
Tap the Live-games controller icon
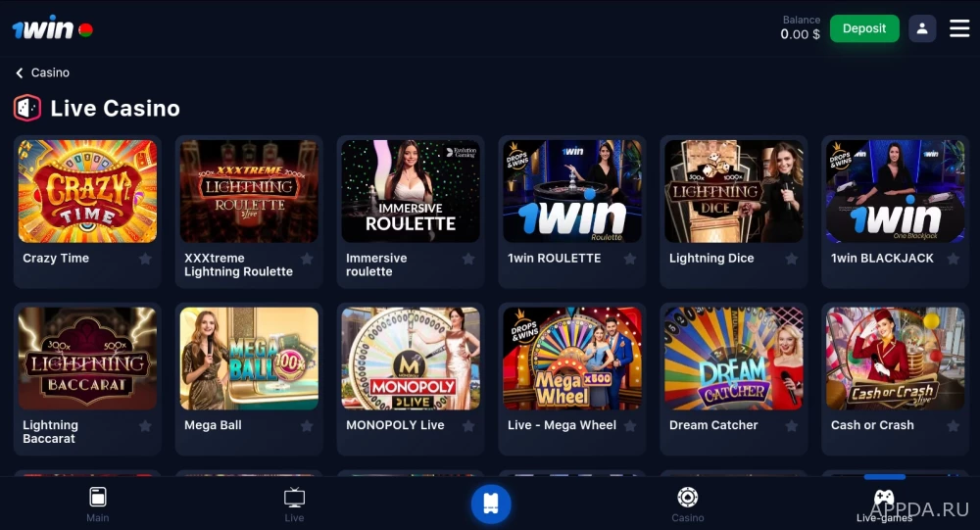click(884, 498)
